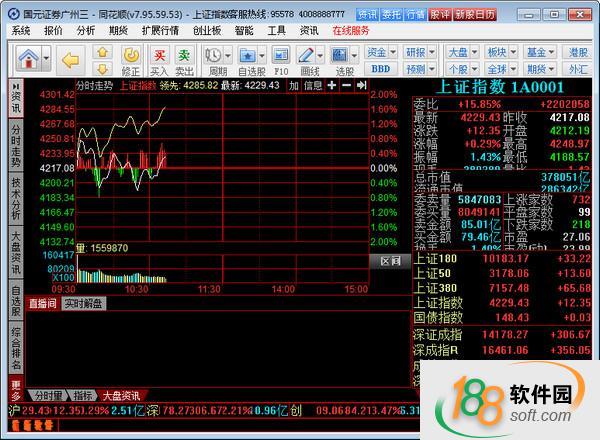Open the 预测 dropdown
600x440 pixels.
pos(420,69)
